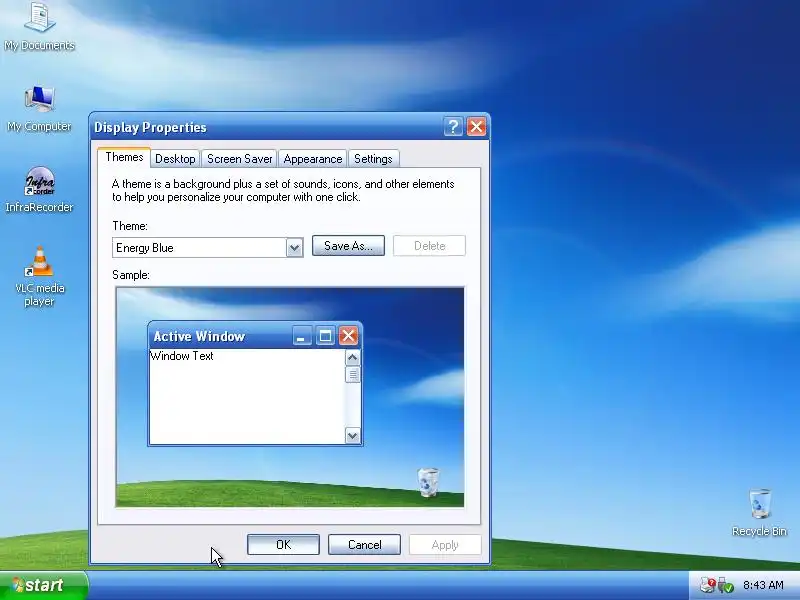Click the Theme: label
This screenshot has height=600, width=800.
click(x=130, y=226)
